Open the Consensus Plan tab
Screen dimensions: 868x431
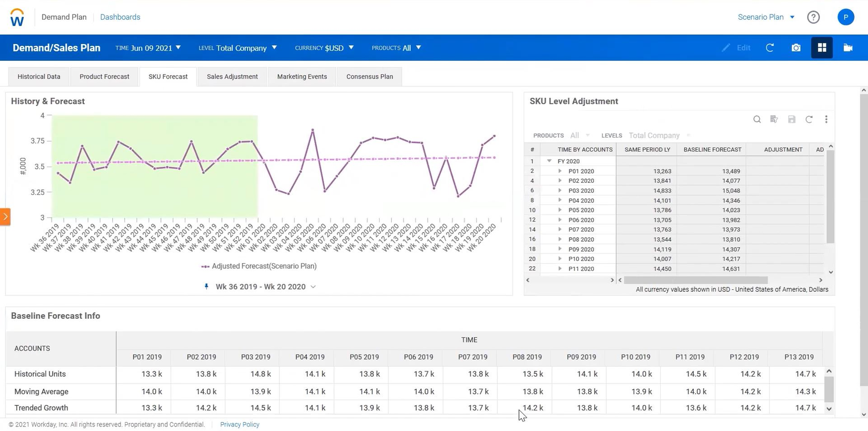click(370, 76)
